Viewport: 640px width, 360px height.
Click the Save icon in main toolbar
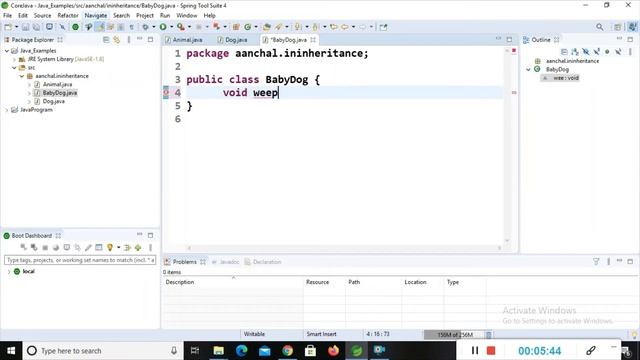(x=25, y=27)
